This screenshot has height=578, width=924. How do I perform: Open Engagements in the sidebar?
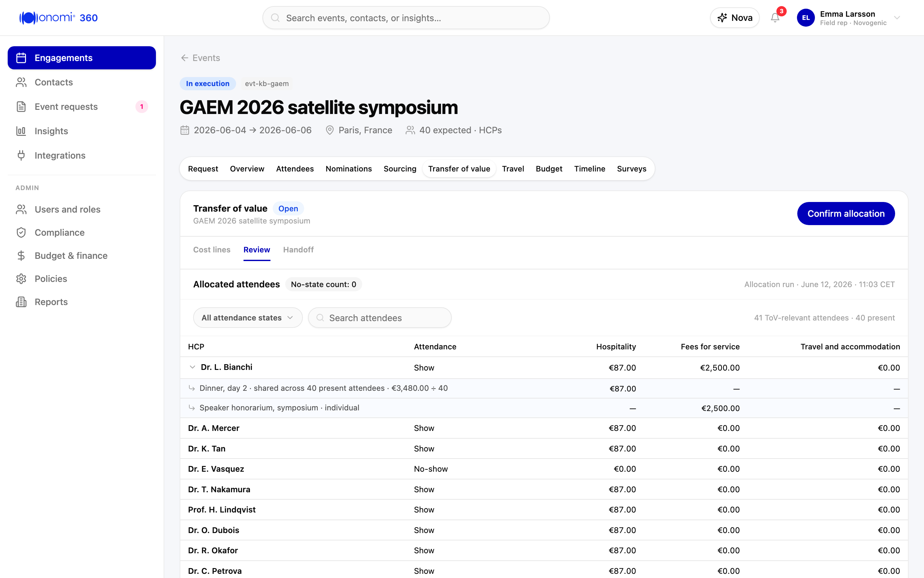pos(82,58)
